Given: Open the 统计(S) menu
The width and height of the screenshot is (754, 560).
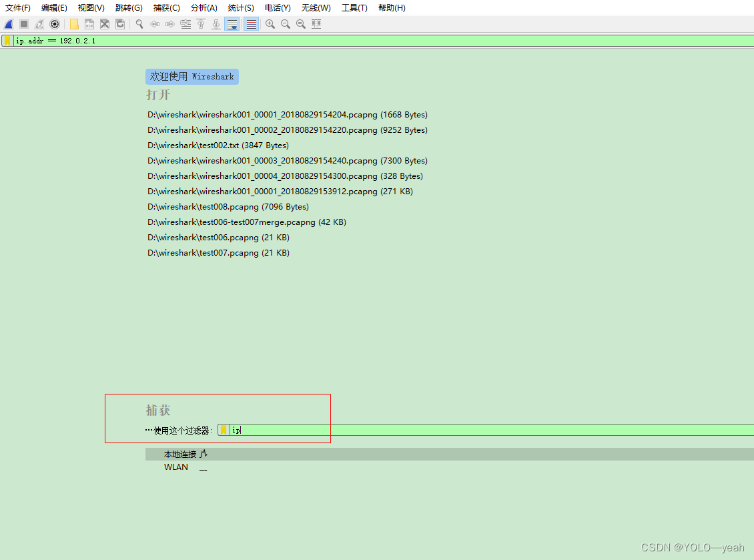Looking at the screenshot, I should 241,8.
